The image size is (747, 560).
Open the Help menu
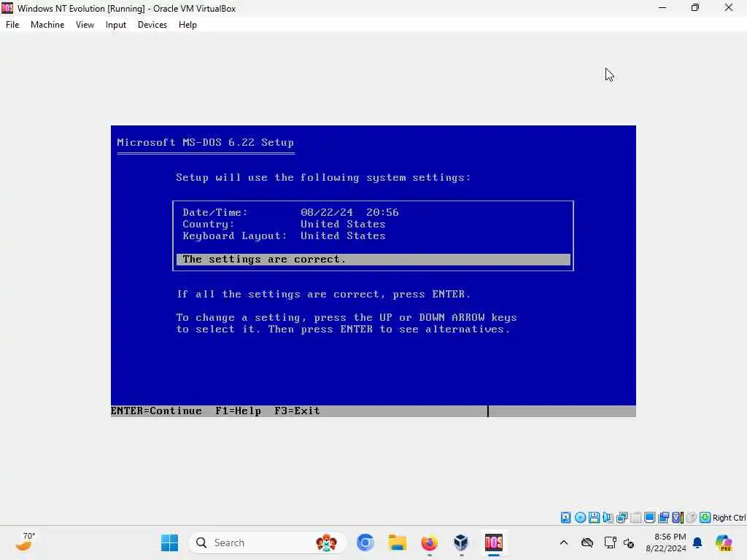tap(187, 25)
